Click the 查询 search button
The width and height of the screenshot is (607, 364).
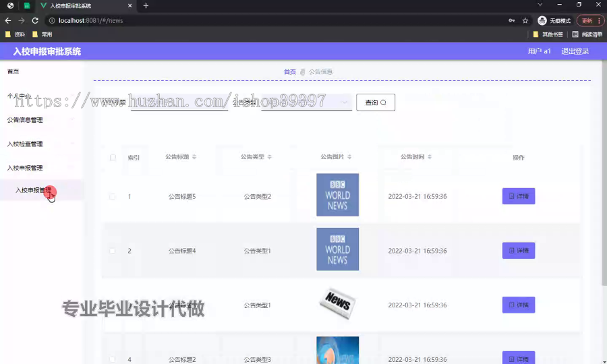376,102
